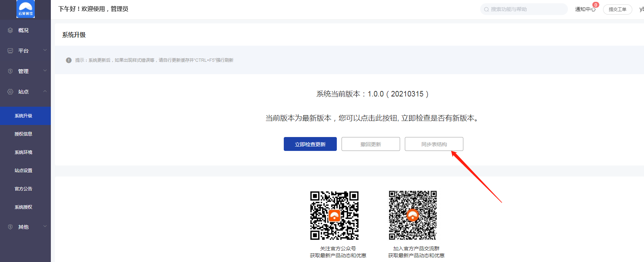The height and width of the screenshot is (262, 644).
Task: Click the shield icon beside 其他
Action: point(10,227)
